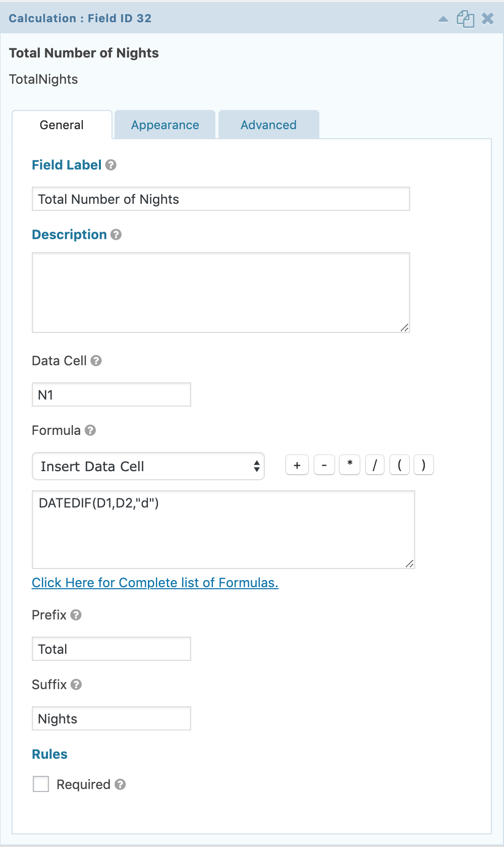Click into the formula text area

pos(223,530)
